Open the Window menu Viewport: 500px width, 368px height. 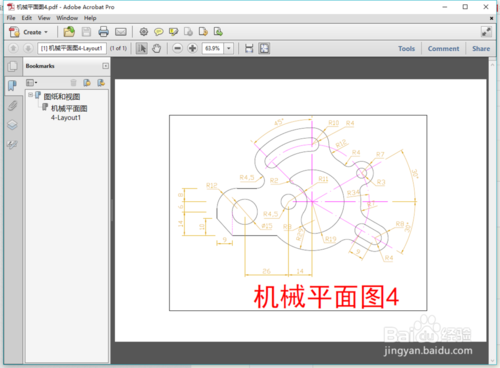67,18
